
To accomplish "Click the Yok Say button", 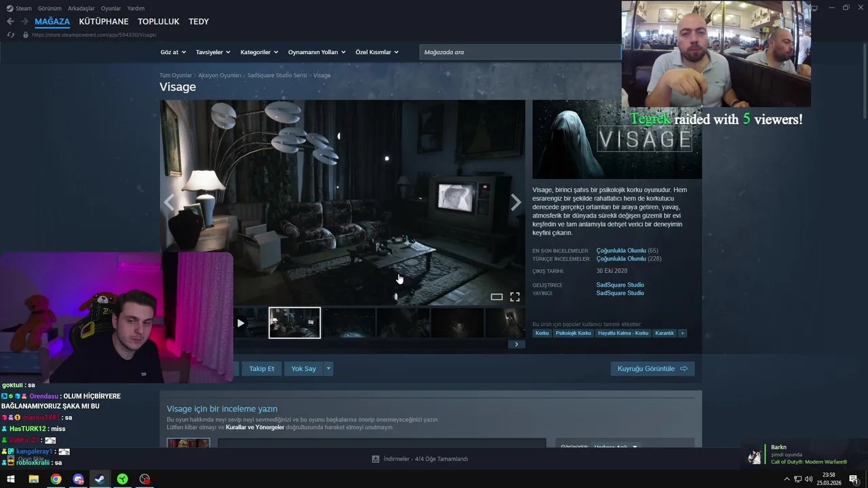I will pyautogui.click(x=304, y=369).
